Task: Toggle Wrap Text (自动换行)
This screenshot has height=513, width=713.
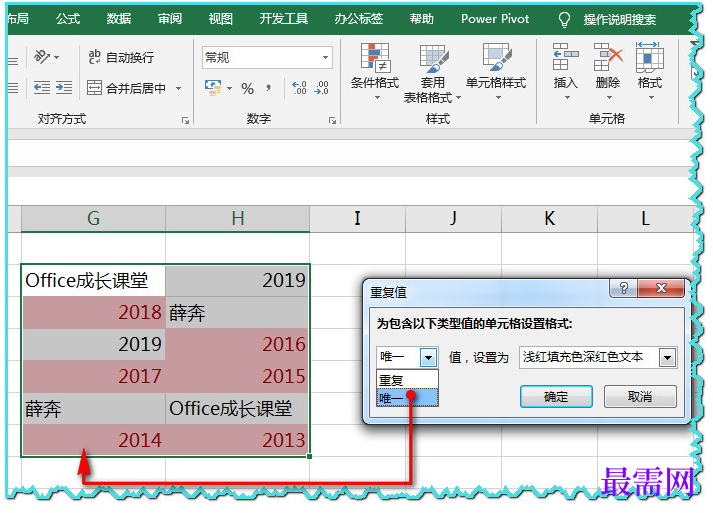Action: 121,57
